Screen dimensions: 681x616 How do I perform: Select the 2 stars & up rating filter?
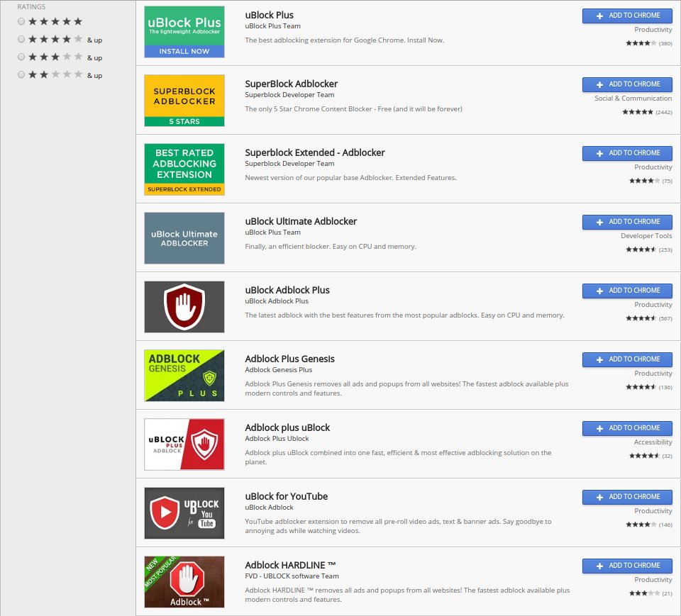pos(21,75)
